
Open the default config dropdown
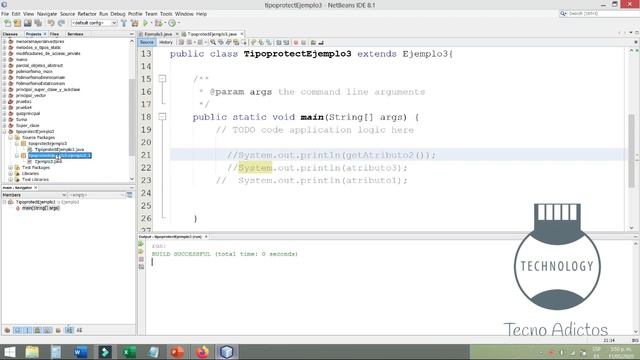tap(94, 23)
